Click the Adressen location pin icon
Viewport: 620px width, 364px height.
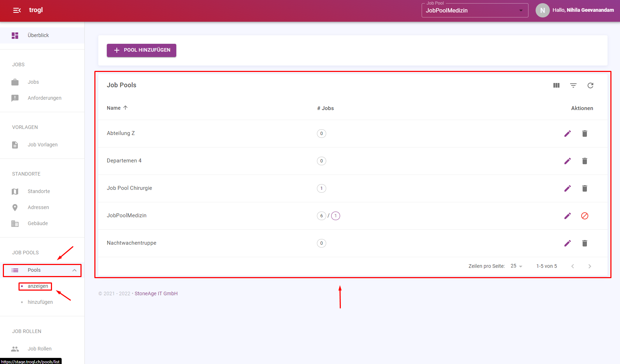tap(15, 207)
